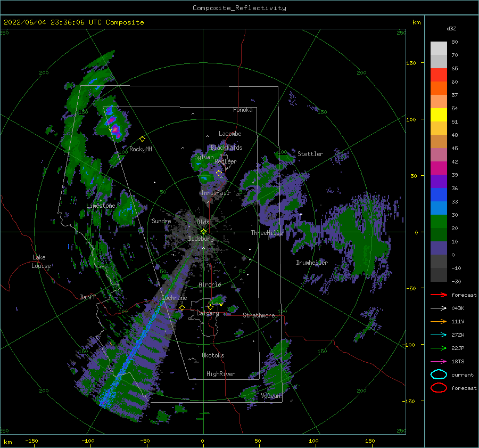Click the red forecast arrow in legend

[x=439, y=295]
